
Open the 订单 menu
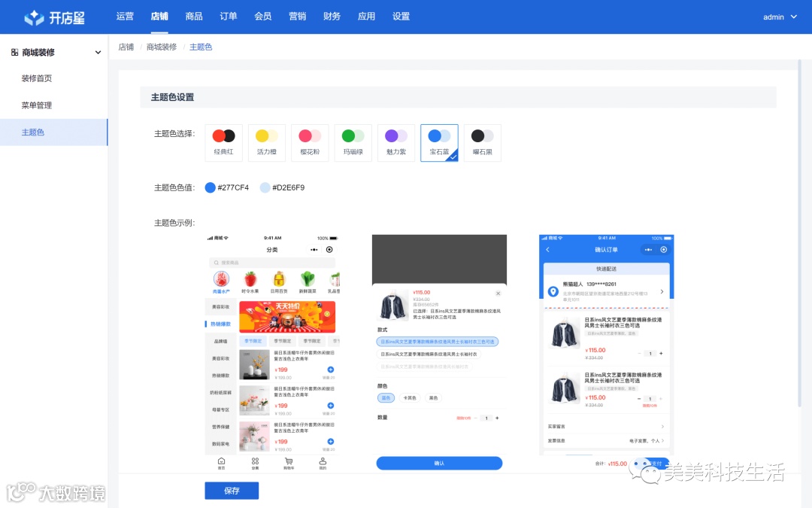(229, 16)
